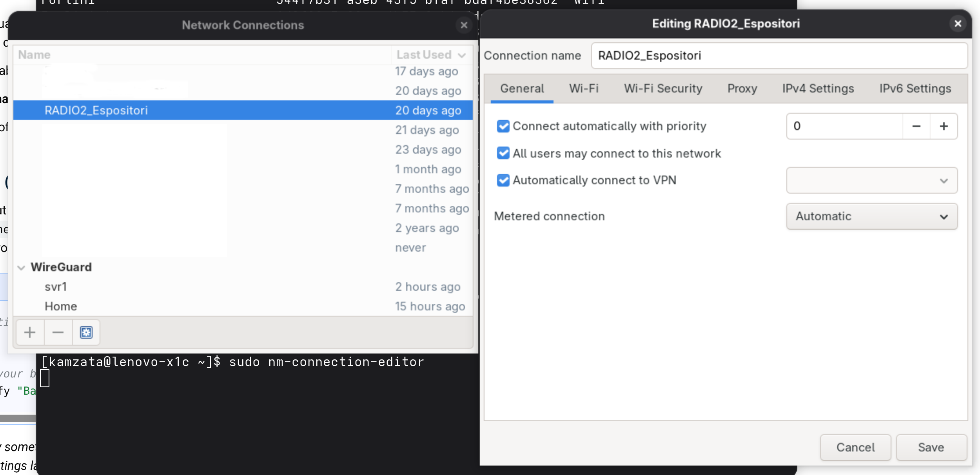The height and width of the screenshot is (475, 980).
Task: Collapse the WireGuard connections group
Action: [x=22, y=268]
